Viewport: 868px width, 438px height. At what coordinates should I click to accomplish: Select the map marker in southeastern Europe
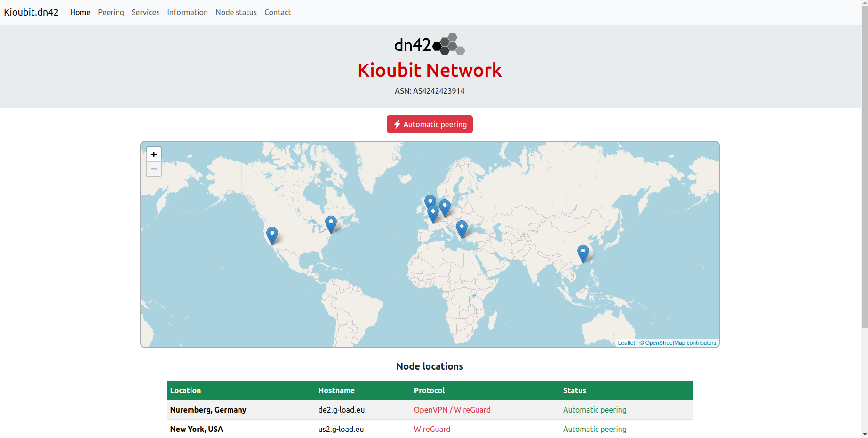coord(462,228)
